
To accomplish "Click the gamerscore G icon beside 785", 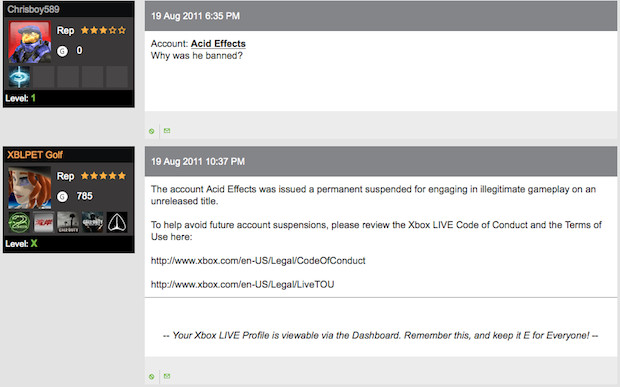I will pyautogui.click(x=62, y=196).
